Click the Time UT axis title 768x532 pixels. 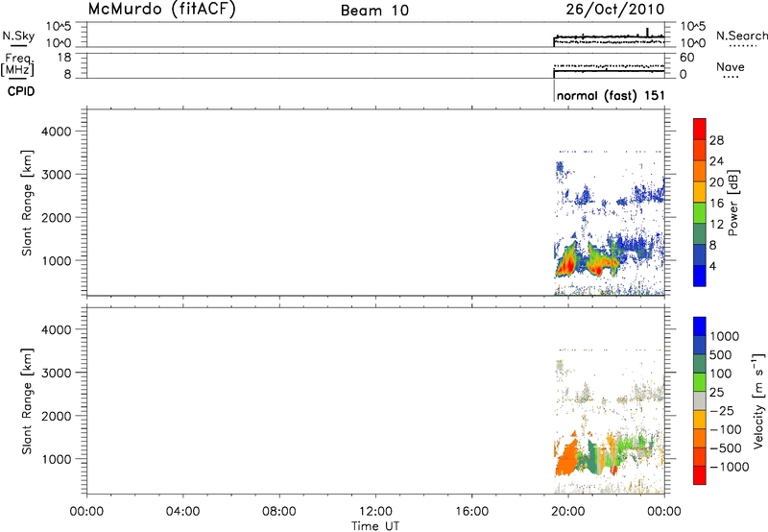(x=375, y=526)
